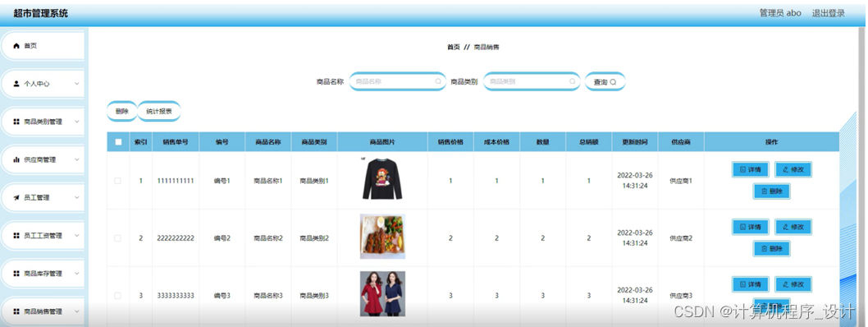The height and width of the screenshot is (327, 868).
Task: Expand the 商品库存管理 chevron
Action: [x=76, y=274]
